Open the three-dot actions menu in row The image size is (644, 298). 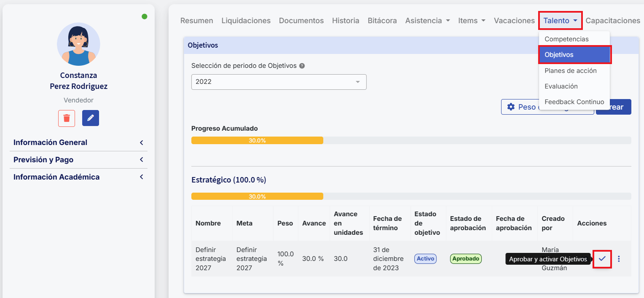click(x=619, y=259)
